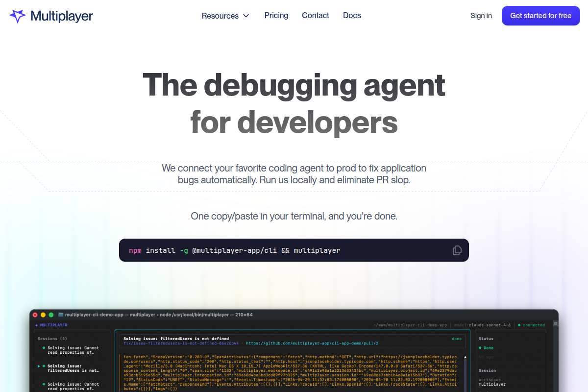Click the red close dot in terminal window

point(35,315)
